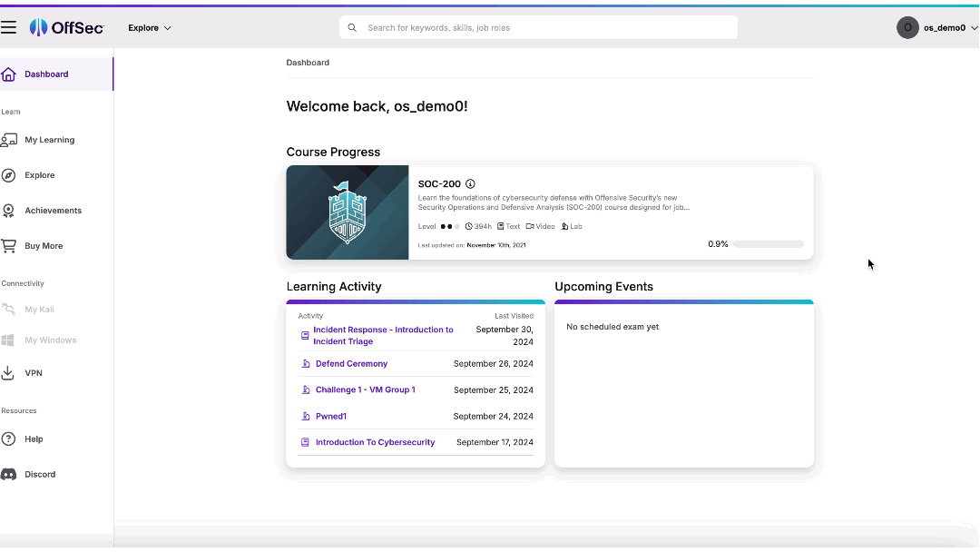Image resolution: width=980 pixels, height=552 pixels.
Task: Click the SOC-200 course title
Action: 439,183
